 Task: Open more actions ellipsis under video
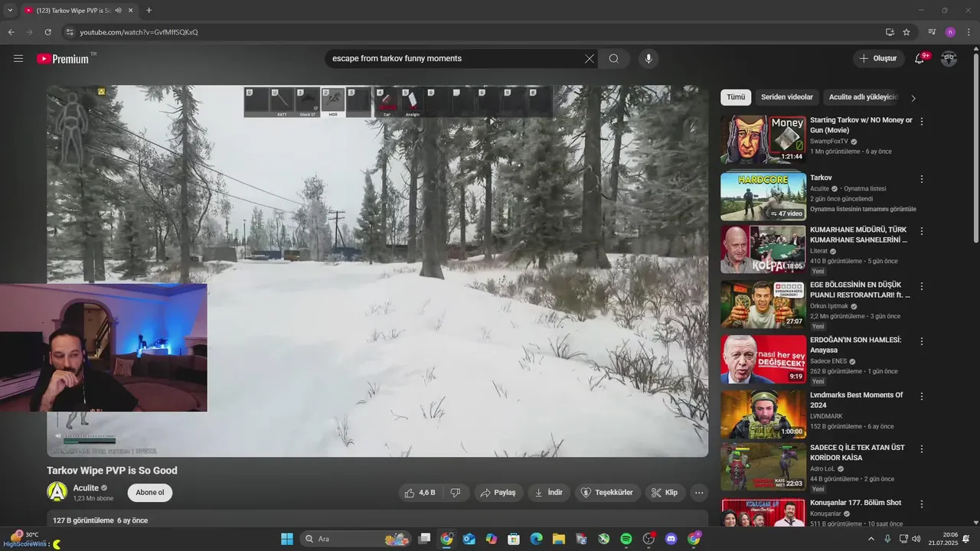coord(699,493)
